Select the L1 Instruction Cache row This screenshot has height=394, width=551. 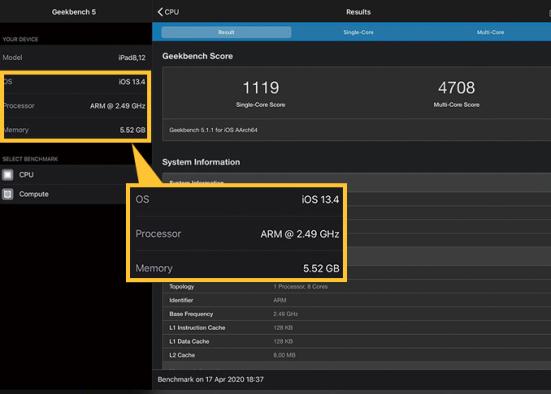point(357,328)
